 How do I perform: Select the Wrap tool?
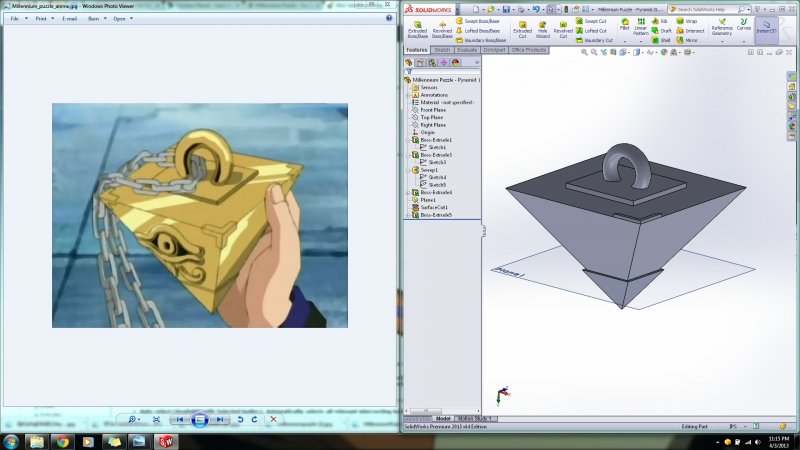(x=687, y=21)
